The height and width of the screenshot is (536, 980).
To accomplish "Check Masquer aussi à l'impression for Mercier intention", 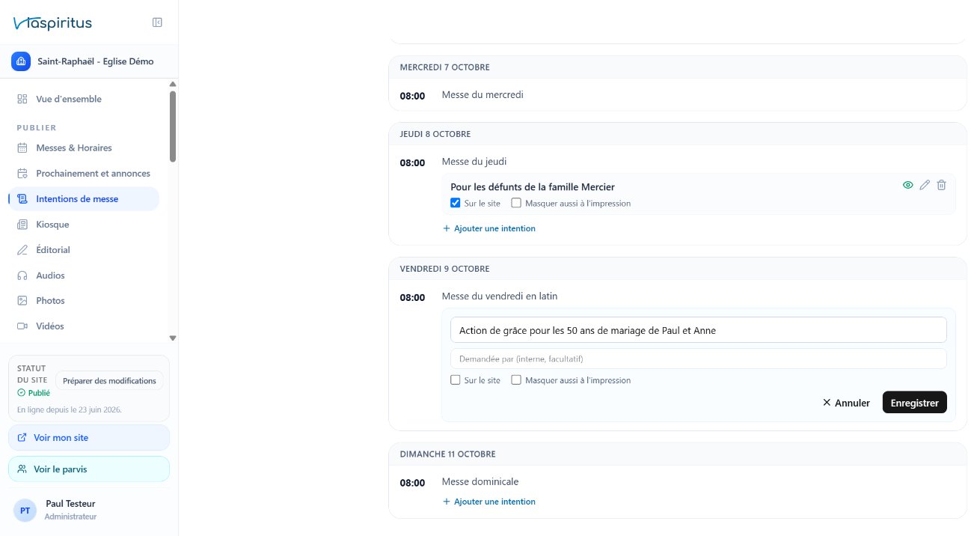I will [x=516, y=203].
